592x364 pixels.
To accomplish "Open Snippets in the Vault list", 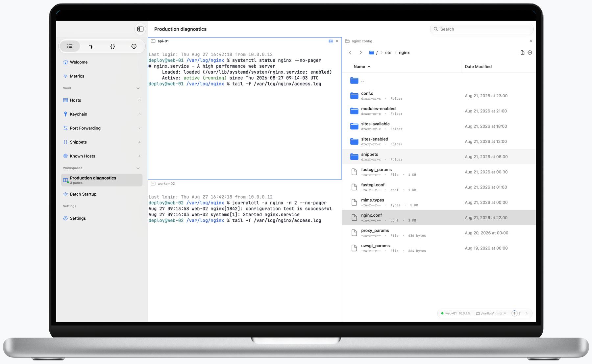I will (x=102, y=142).
